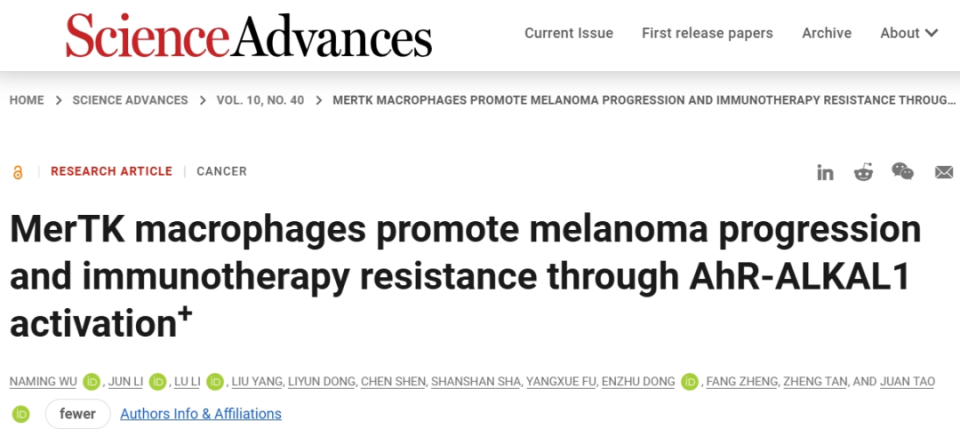Click the orange open access icon
The height and width of the screenshot is (444, 960).
(17, 172)
